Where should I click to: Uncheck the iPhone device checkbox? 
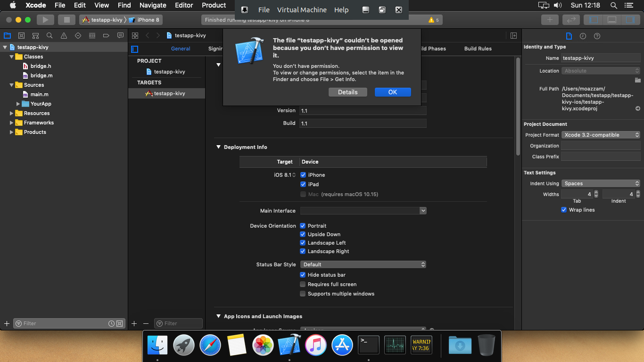click(x=303, y=175)
